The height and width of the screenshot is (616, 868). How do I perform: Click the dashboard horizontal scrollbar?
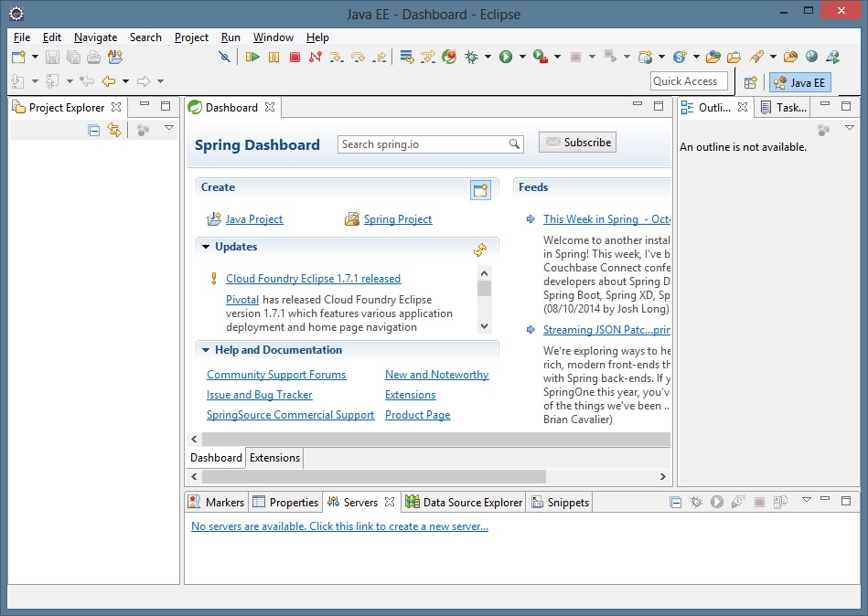click(373, 476)
